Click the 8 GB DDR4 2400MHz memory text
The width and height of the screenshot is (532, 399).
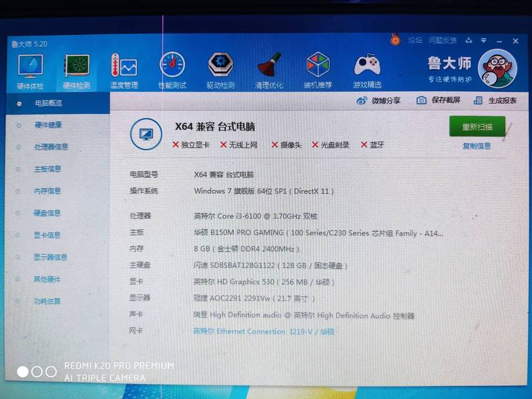[x=247, y=249]
